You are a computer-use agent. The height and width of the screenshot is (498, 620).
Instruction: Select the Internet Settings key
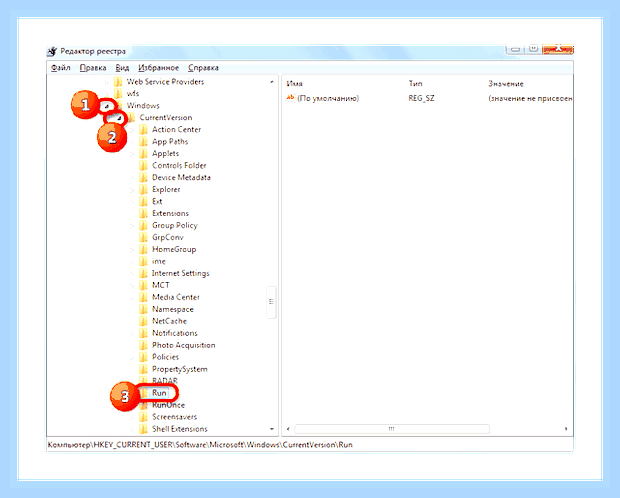180,273
